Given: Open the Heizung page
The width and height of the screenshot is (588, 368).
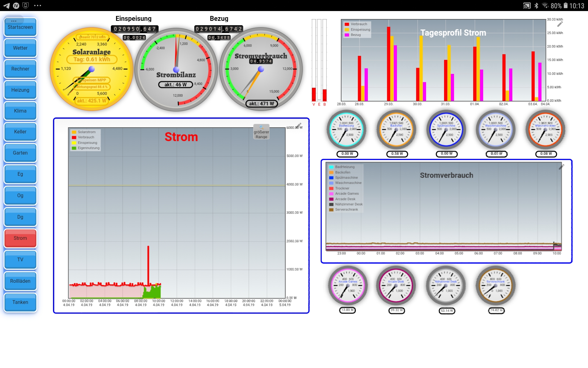Looking at the screenshot, I should click(20, 90).
